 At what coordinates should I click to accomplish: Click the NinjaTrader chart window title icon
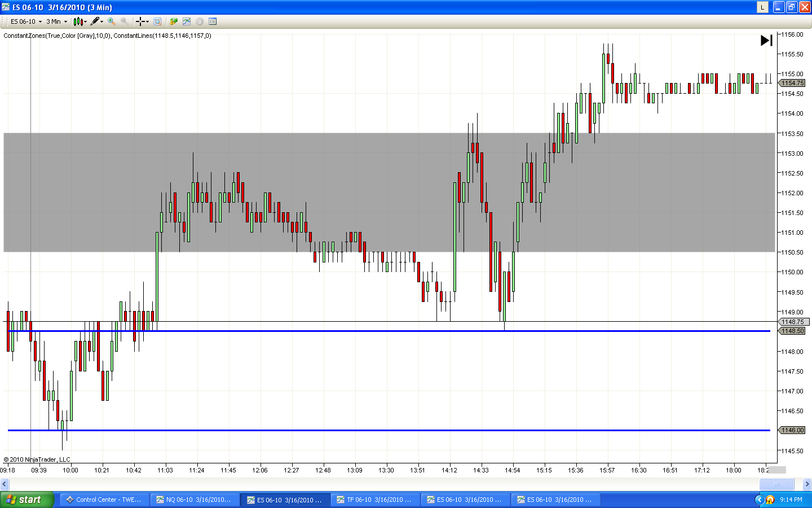[x=6, y=7]
